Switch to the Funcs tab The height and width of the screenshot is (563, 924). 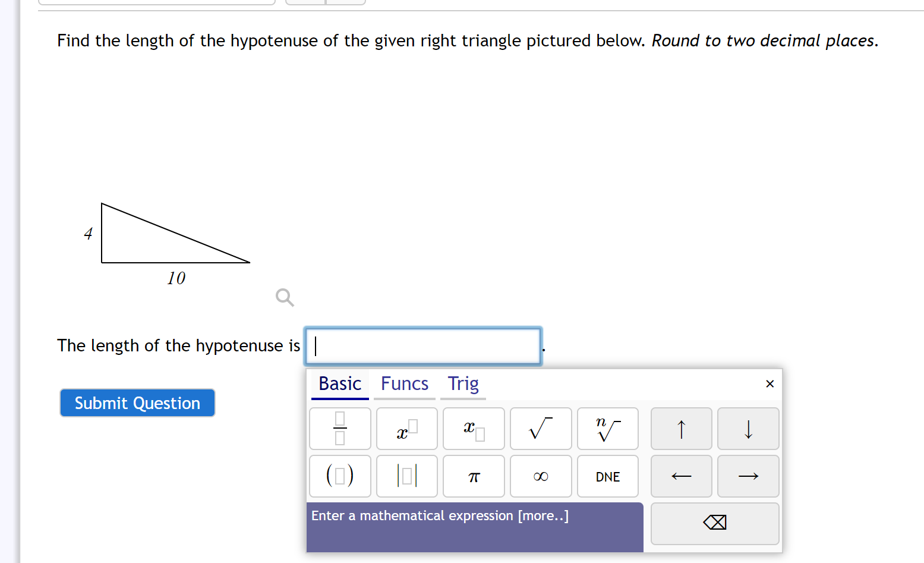point(404,384)
